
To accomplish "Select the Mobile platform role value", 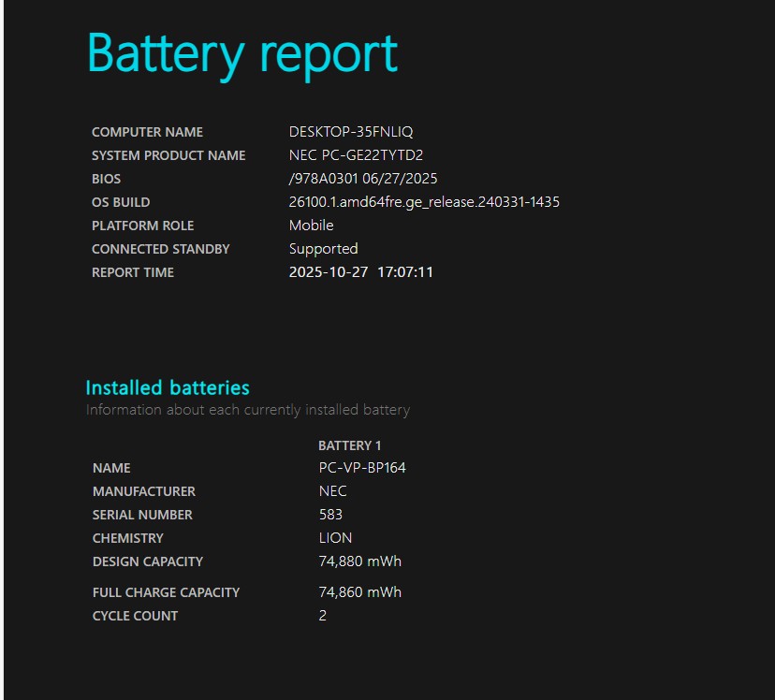I will 311,226.
